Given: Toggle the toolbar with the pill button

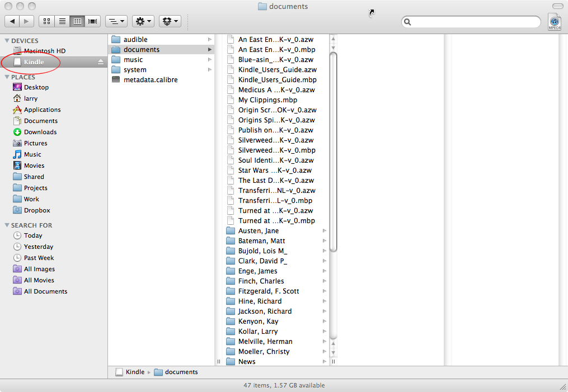Looking at the screenshot, I should tap(557, 6).
